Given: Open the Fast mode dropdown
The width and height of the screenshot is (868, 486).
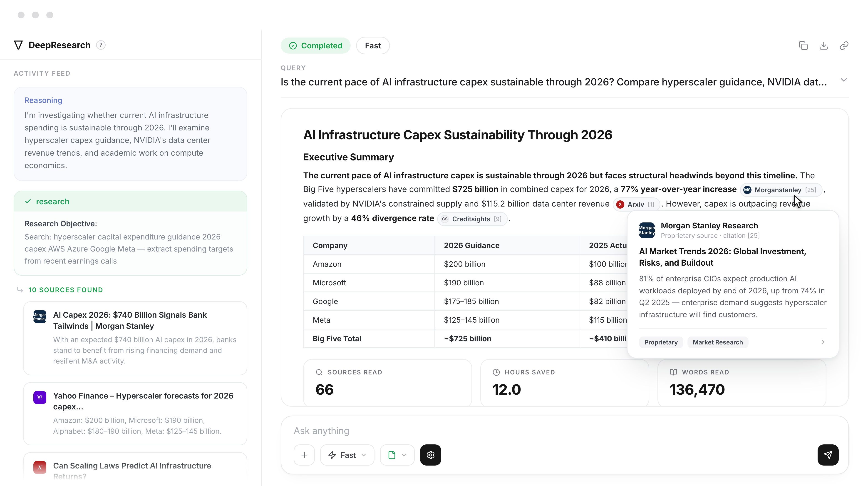Looking at the screenshot, I should tap(347, 455).
